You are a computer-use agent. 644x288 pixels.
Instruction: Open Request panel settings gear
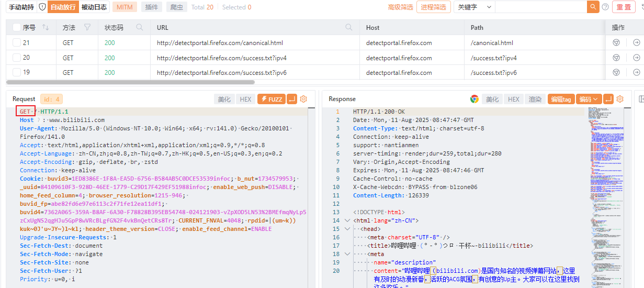tap(303, 99)
